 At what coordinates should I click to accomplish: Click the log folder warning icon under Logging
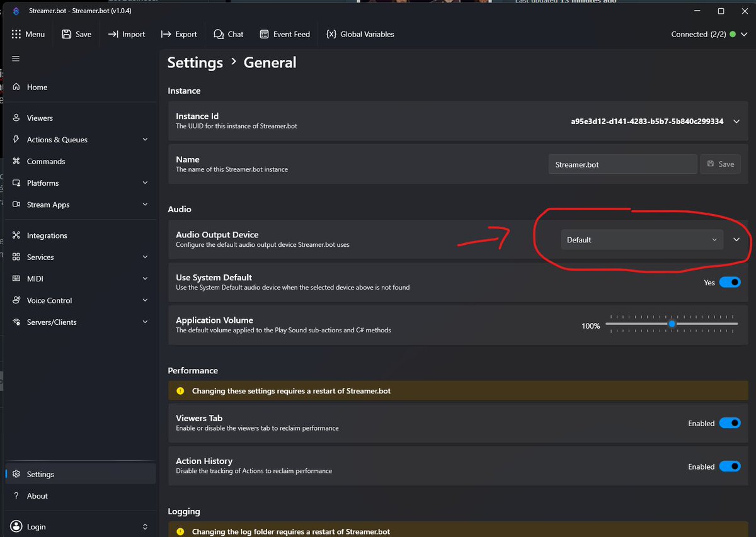(180, 531)
